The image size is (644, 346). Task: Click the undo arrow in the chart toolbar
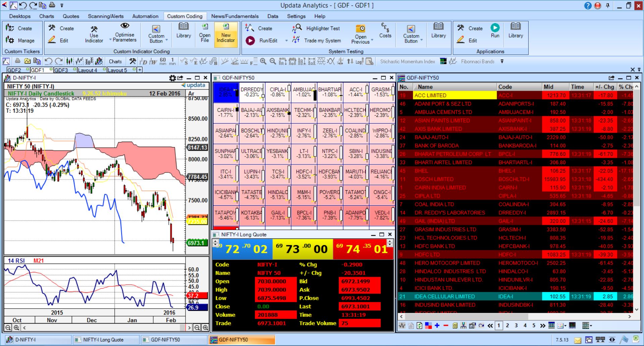tap(48, 61)
